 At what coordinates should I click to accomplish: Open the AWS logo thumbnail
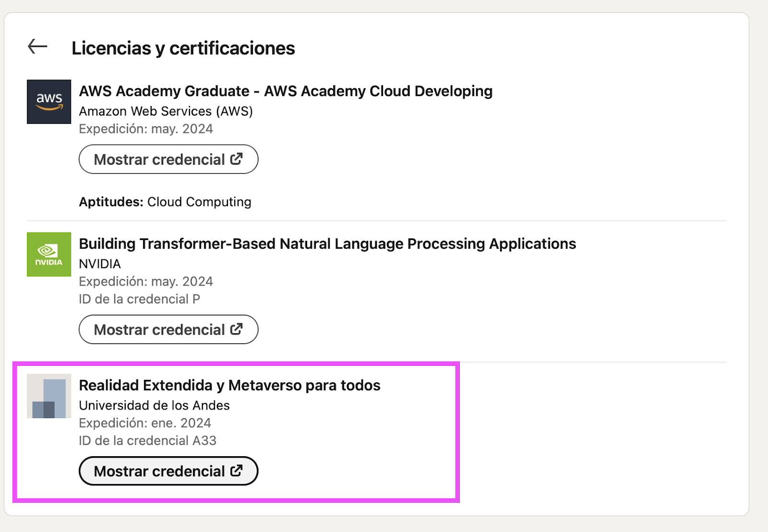[49, 102]
